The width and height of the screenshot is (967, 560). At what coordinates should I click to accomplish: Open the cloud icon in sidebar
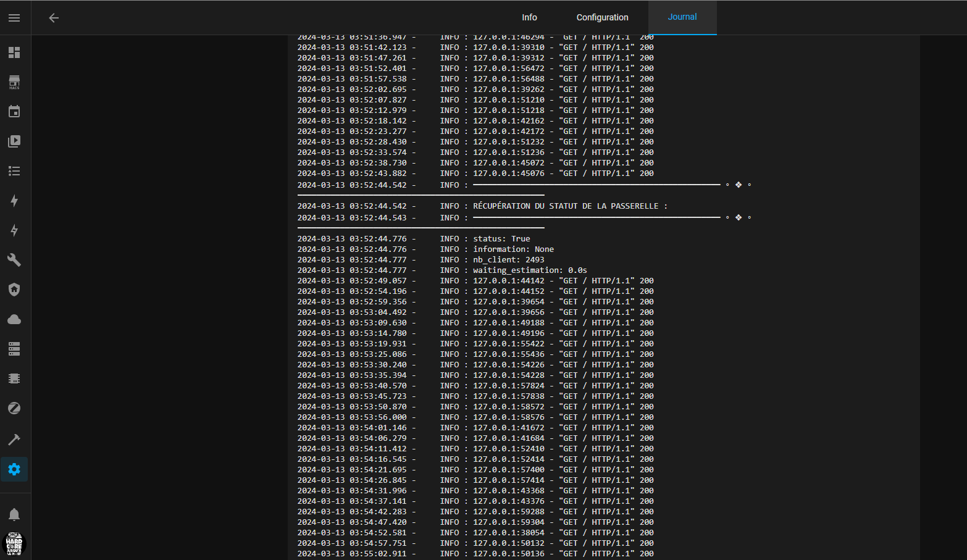click(x=14, y=319)
